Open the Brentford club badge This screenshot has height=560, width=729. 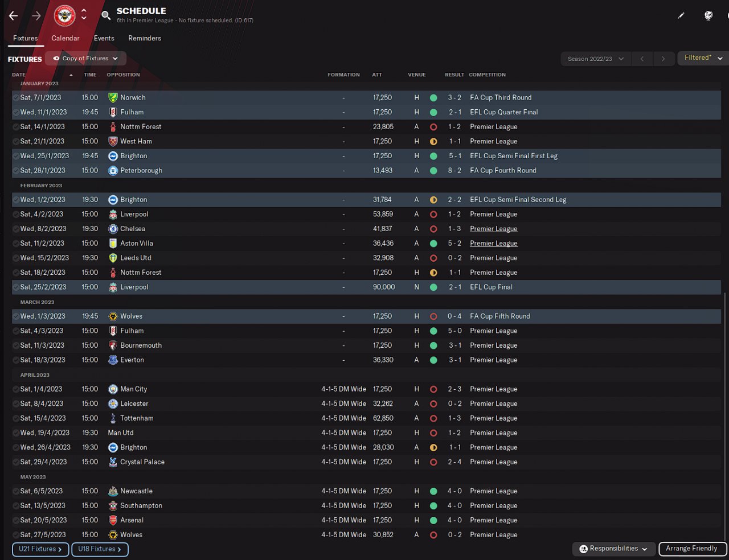(64, 15)
